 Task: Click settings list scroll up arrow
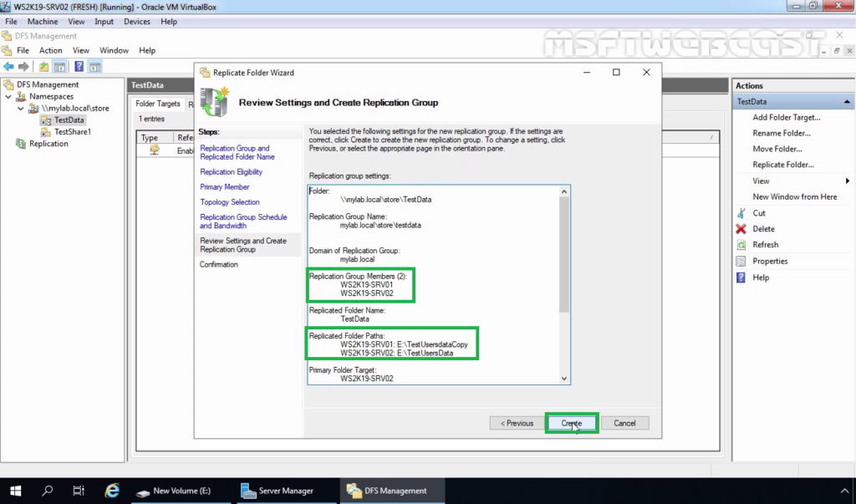point(564,191)
